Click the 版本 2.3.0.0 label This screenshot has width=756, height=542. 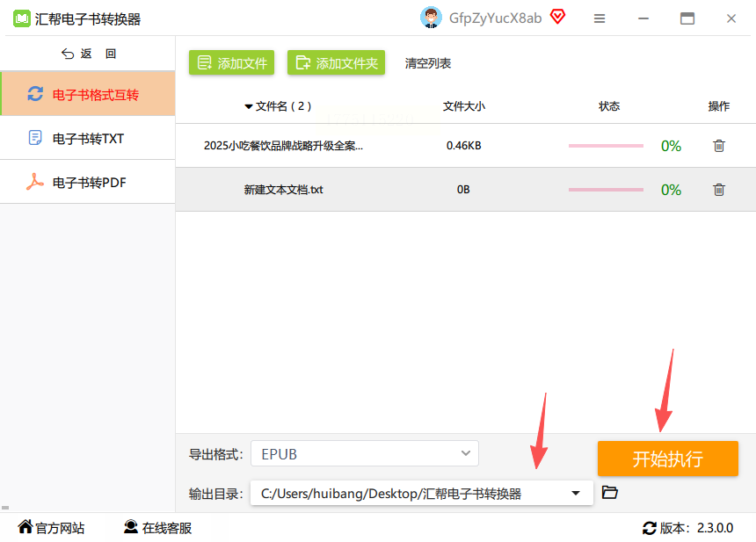[696, 528]
